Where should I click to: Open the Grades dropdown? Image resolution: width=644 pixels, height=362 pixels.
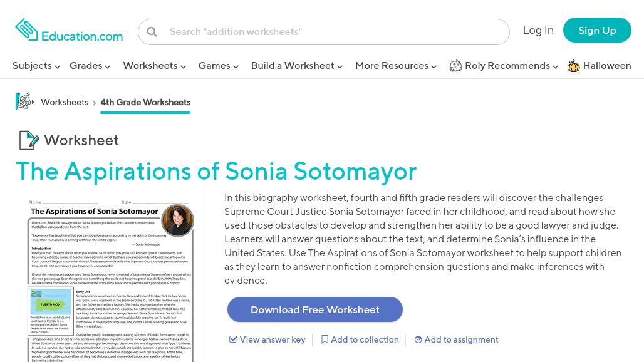click(90, 66)
